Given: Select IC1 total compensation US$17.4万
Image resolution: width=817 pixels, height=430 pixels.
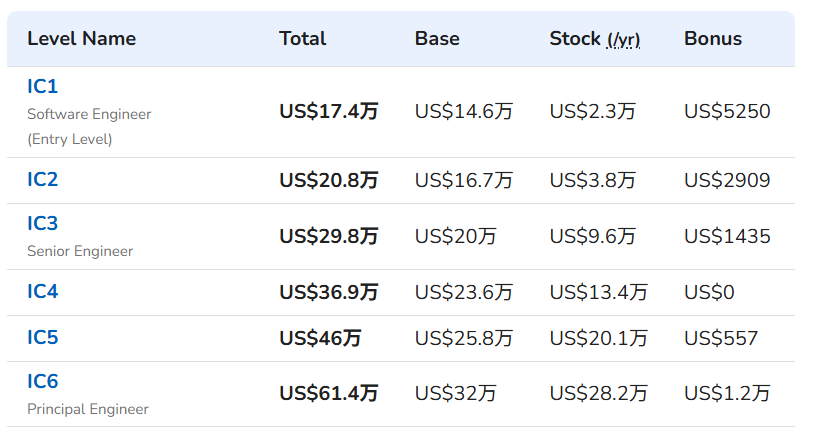Looking at the screenshot, I should (x=329, y=111).
